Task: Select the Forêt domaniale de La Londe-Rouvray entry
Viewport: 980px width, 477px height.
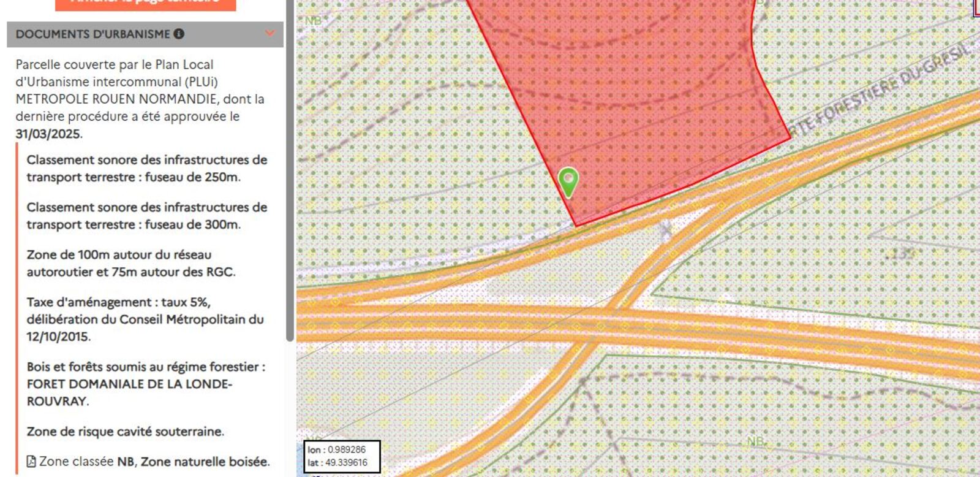Action: point(146,384)
